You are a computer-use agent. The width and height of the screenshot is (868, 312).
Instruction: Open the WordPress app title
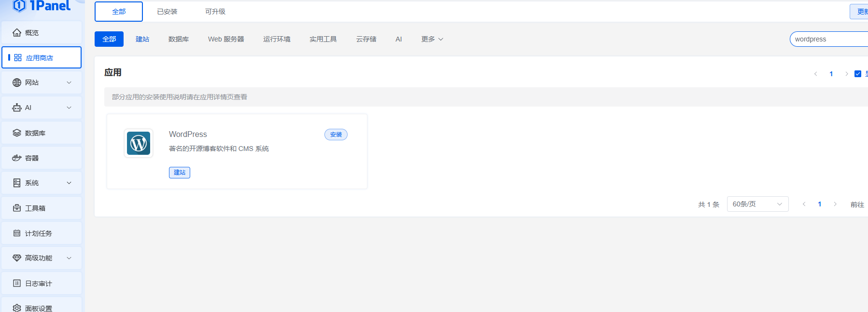188,135
